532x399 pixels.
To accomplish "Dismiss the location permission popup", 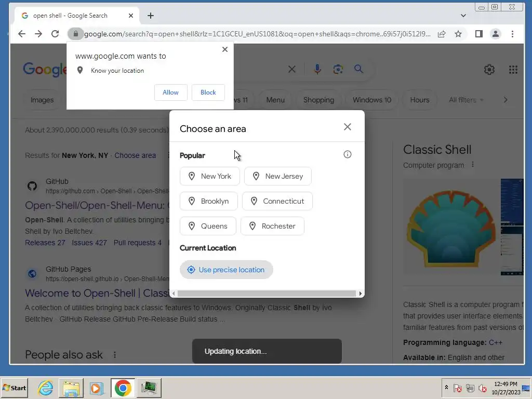I will [224, 49].
